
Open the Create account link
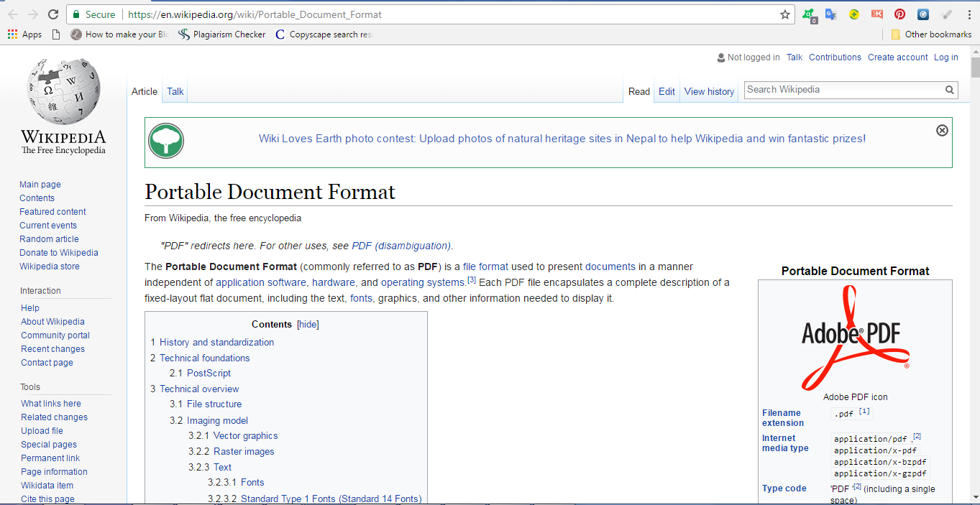point(897,57)
